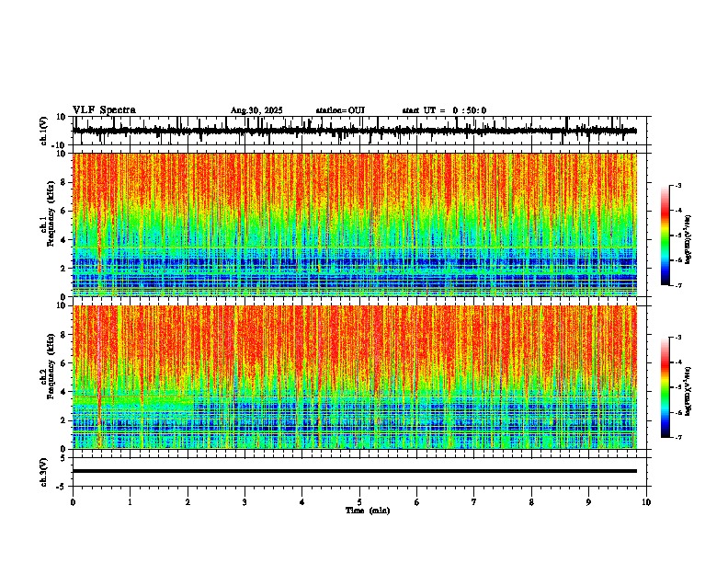Click the 6 kHz tick label on ch.2 axis
Image resolution: width=728 pixels, height=563 pixels.
pos(64,363)
